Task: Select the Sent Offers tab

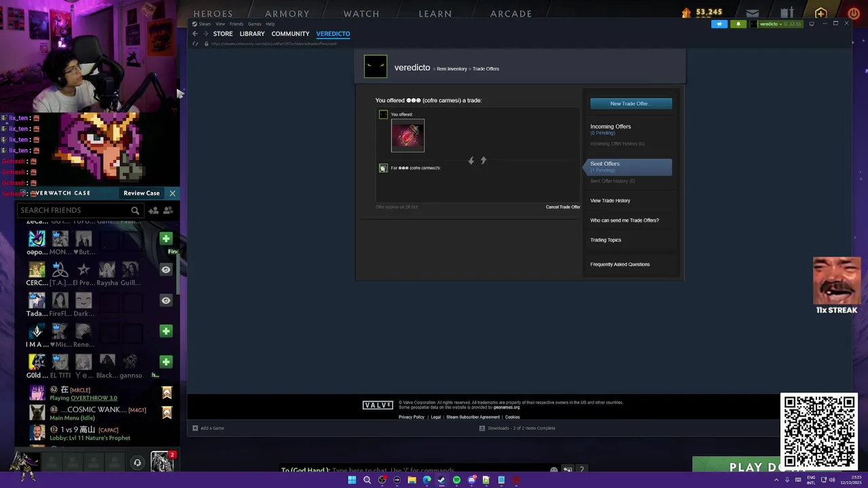Action: click(x=627, y=167)
